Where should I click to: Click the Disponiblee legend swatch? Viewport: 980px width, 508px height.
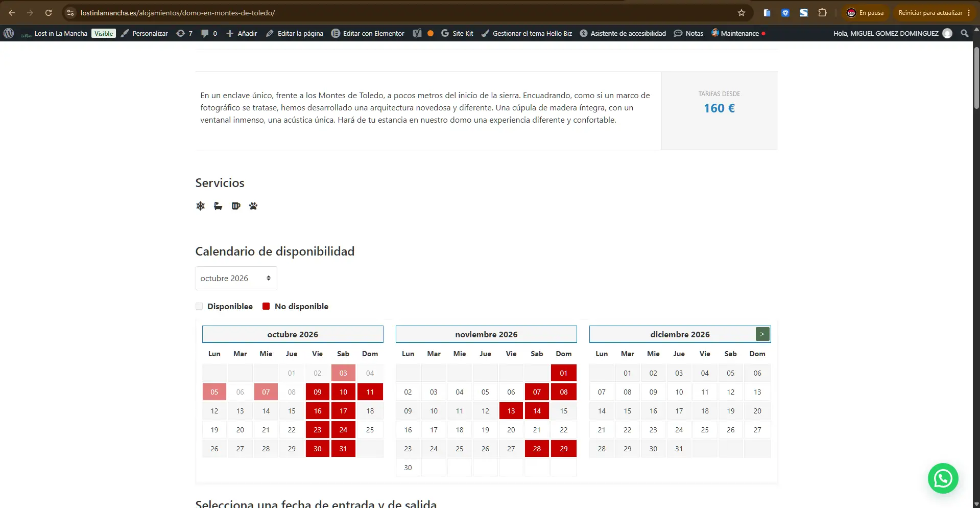click(199, 306)
